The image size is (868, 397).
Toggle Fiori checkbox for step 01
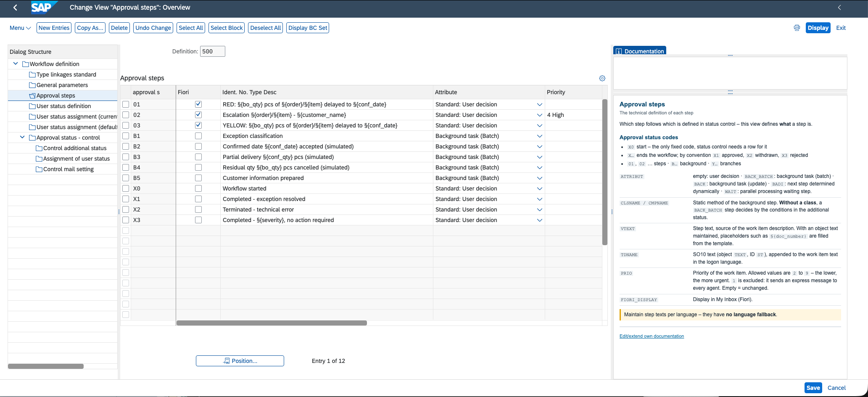198,104
